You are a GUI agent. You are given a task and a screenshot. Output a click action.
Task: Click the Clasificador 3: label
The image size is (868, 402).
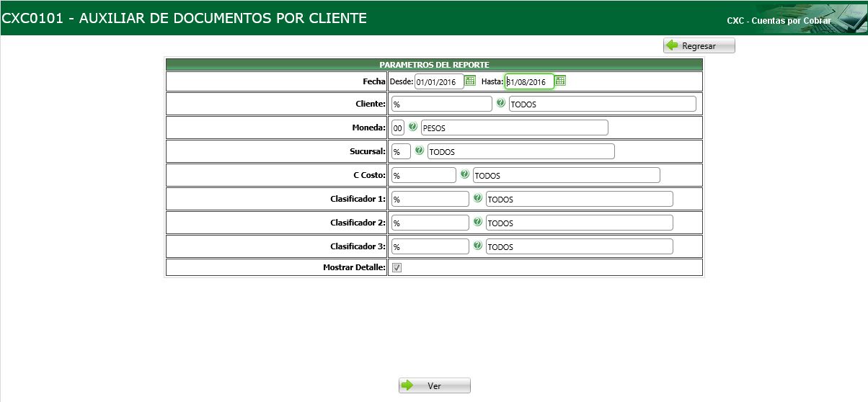point(358,246)
